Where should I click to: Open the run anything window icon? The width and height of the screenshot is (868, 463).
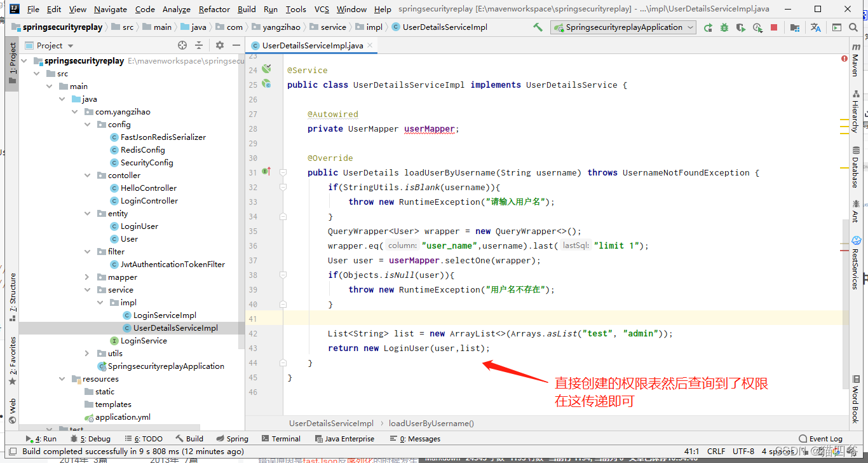coord(837,27)
